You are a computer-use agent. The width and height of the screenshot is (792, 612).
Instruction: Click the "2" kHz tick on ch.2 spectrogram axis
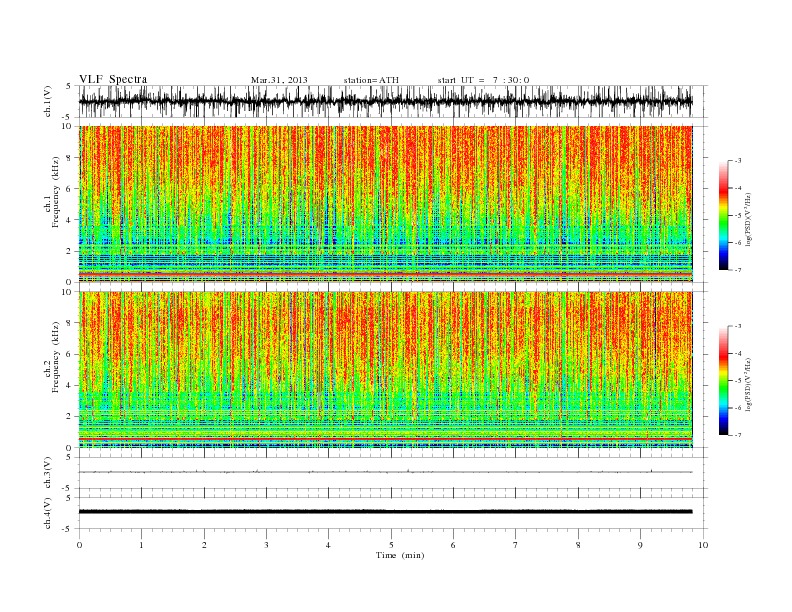click(x=70, y=417)
